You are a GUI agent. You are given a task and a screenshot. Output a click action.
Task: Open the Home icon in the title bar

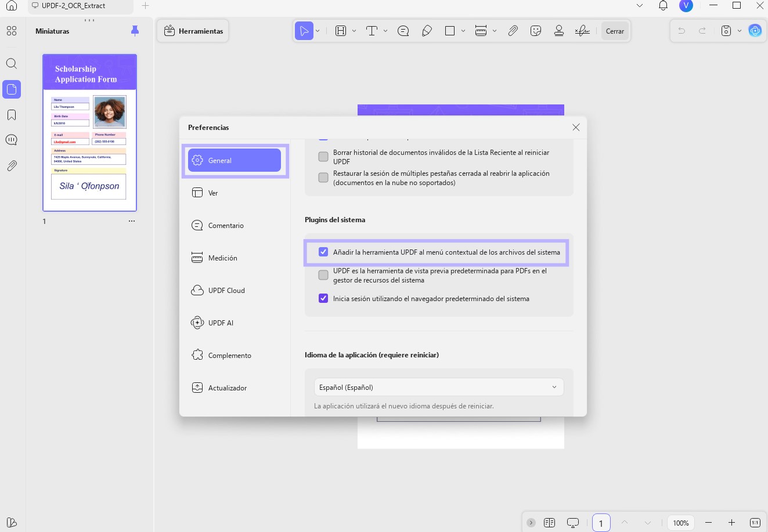pos(12,6)
